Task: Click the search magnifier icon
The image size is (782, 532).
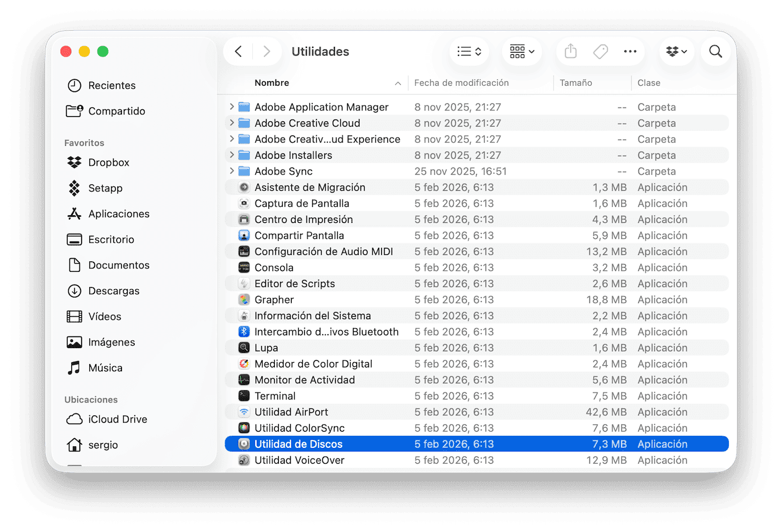Action: coord(715,51)
